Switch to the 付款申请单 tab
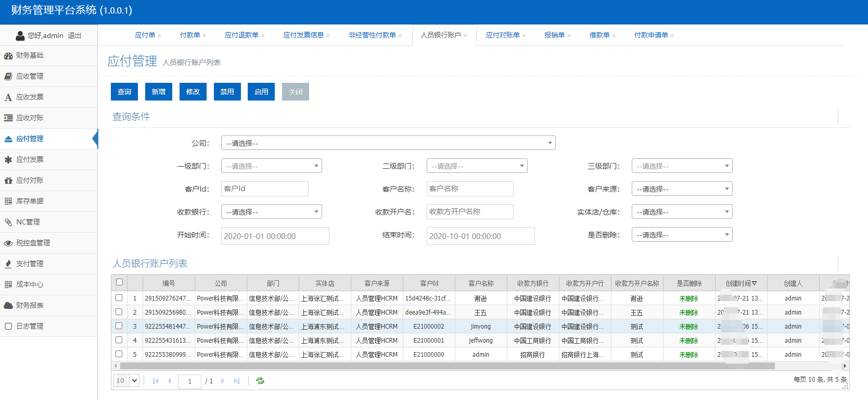This screenshot has height=400, width=868. [x=650, y=35]
